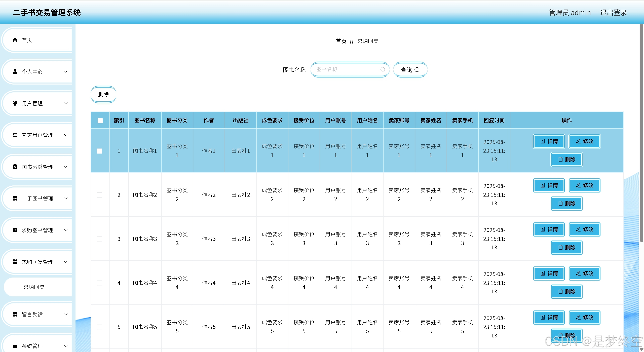The width and height of the screenshot is (644, 352).
Task: Click the trash icon on row 4 删除
Action: [560, 291]
